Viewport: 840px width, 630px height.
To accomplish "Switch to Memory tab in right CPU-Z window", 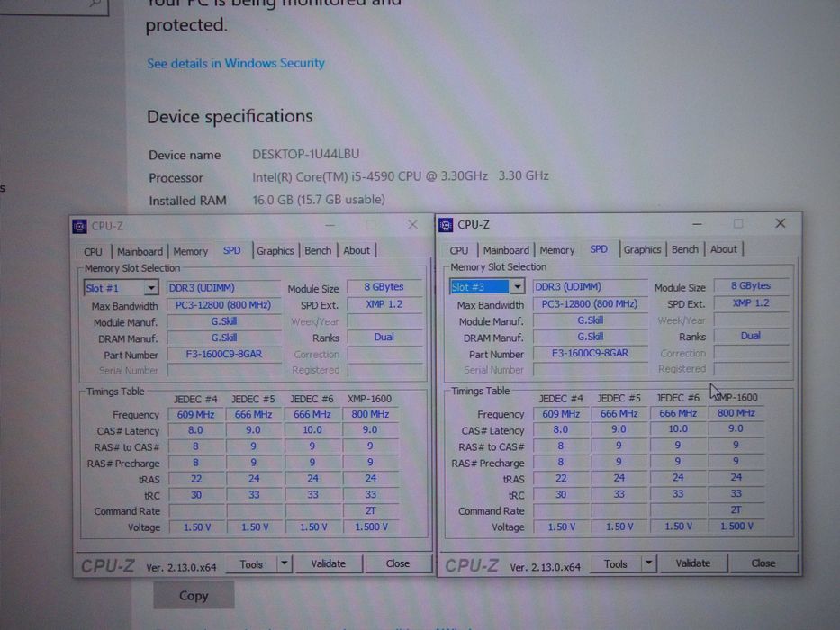I will [x=557, y=249].
